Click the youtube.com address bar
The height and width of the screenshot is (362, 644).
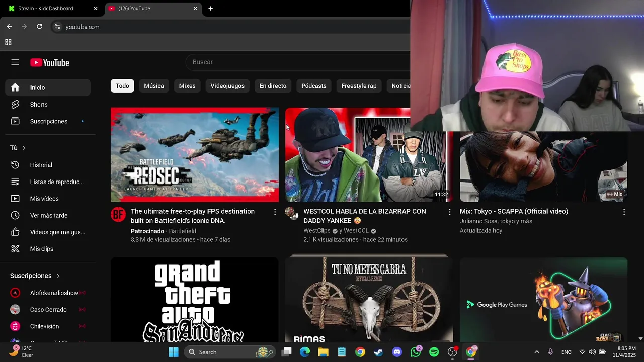point(231,27)
